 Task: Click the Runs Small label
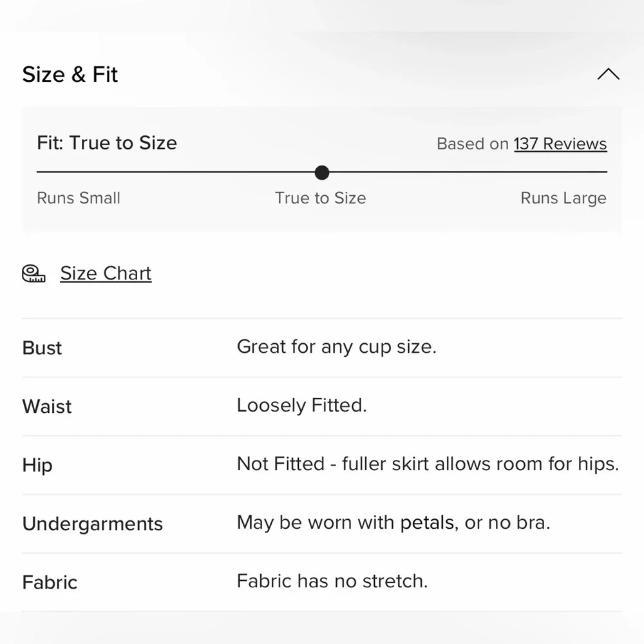coord(79,198)
